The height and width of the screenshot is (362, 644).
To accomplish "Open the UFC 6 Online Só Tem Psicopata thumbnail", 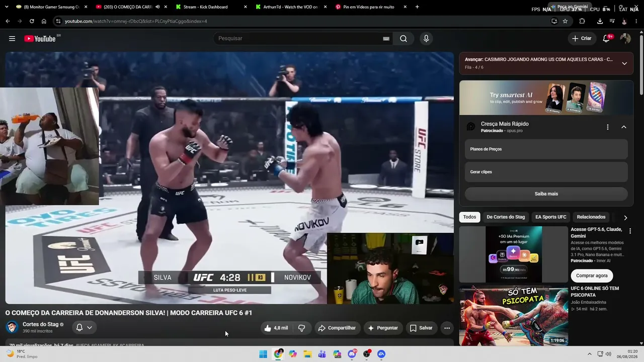I will 514,316.
